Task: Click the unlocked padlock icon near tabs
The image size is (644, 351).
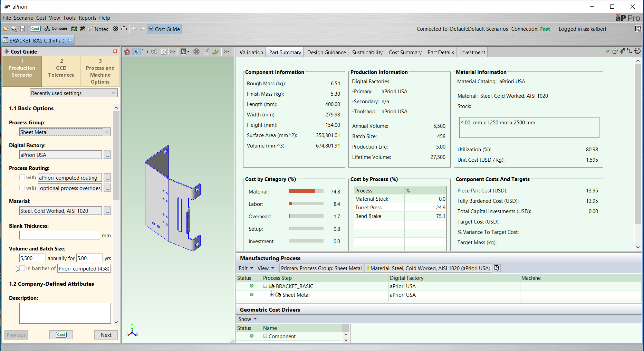Action: [x=615, y=51]
